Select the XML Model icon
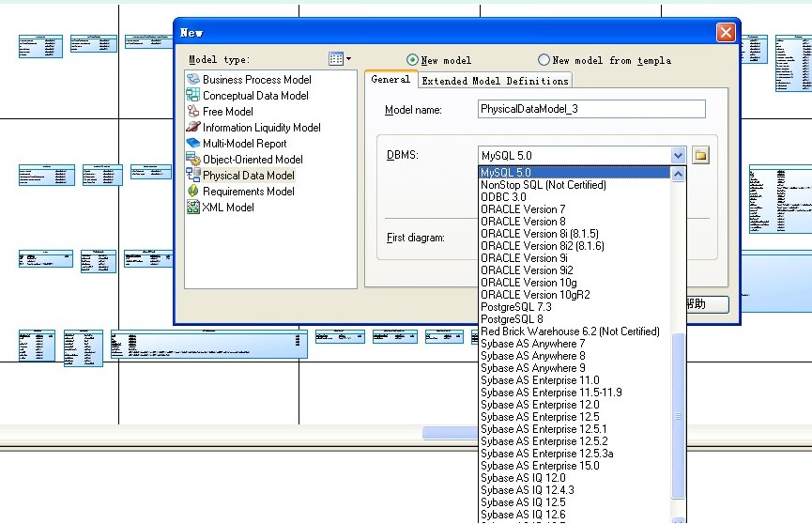 193,207
